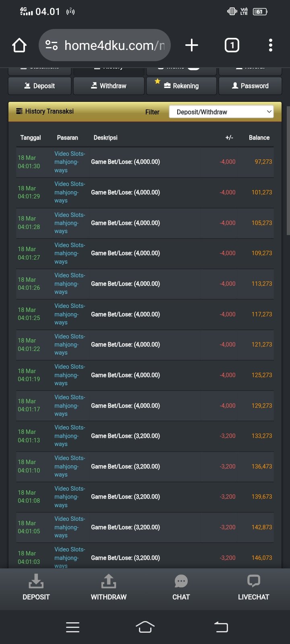Viewport: 290px width, 644px height.
Task: Open the tab switcher showing 1 tab
Action: (232, 45)
